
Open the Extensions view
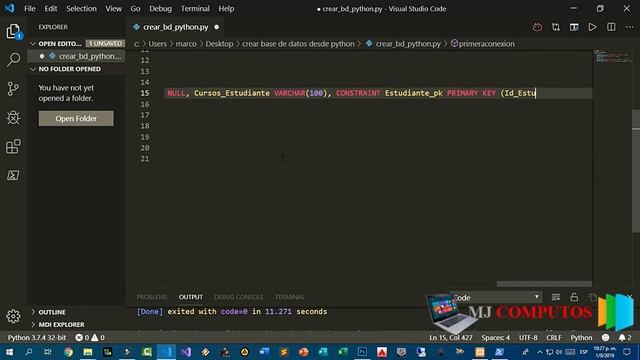tap(13, 146)
